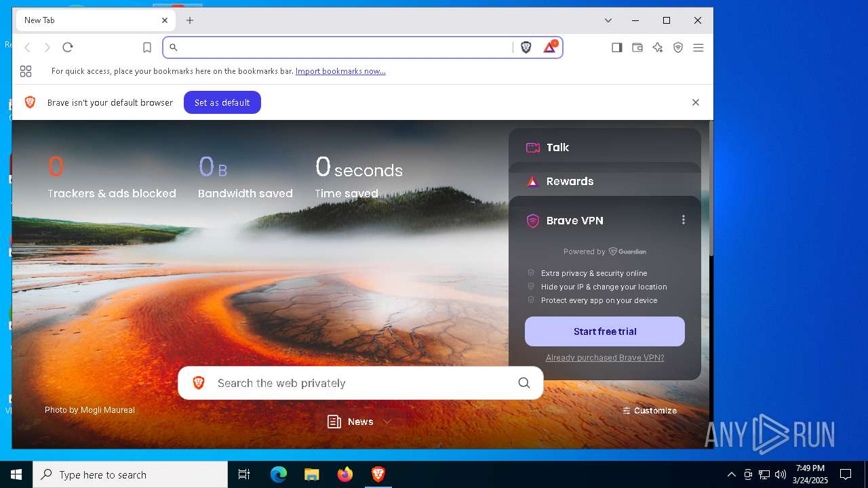This screenshot has height=488, width=868.
Task: Open Brave VPN toolbar shield icon
Action: [x=677, y=47]
